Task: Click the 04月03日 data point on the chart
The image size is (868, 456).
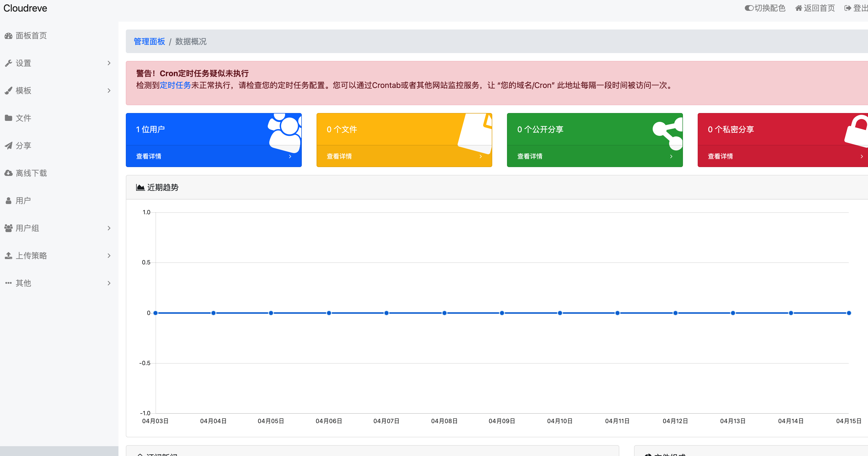Action: pos(156,313)
